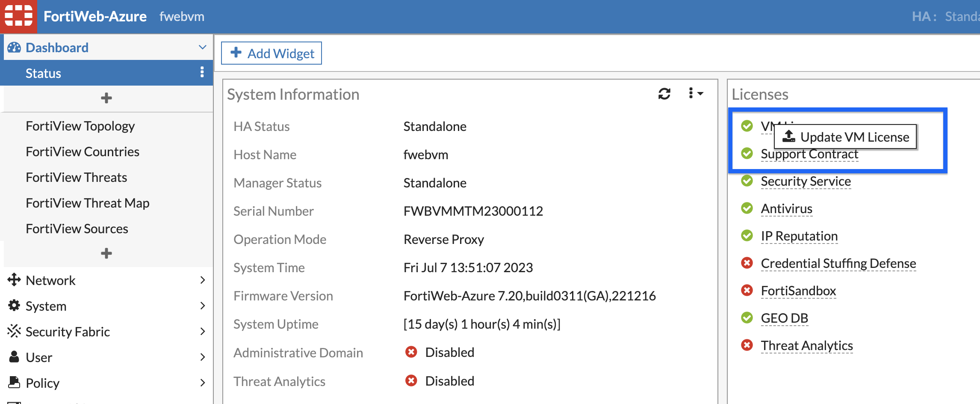Open FortiView Topology
The width and height of the screenshot is (980, 404).
click(x=80, y=126)
